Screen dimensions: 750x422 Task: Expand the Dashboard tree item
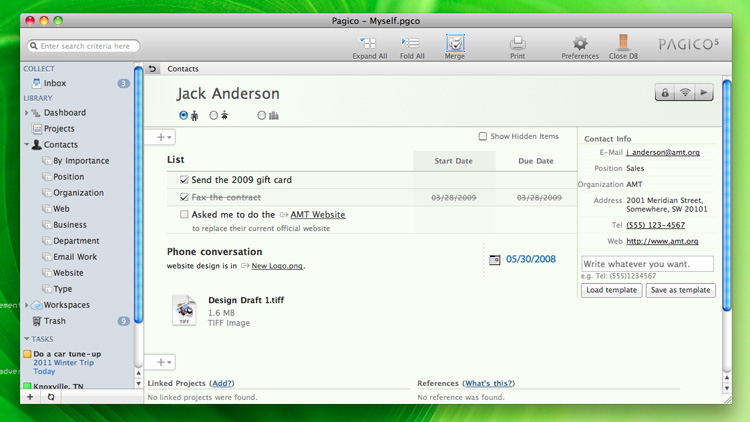(26, 113)
